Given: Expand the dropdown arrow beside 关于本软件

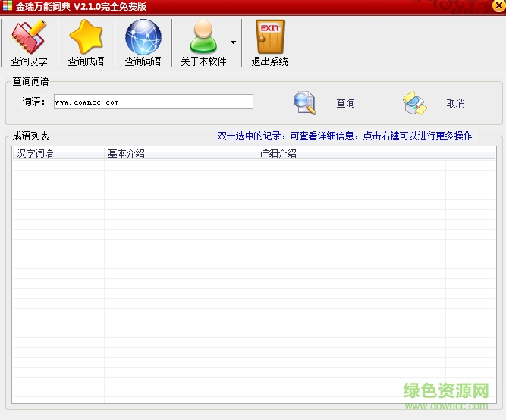Looking at the screenshot, I should pyautogui.click(x=234, y=42).
